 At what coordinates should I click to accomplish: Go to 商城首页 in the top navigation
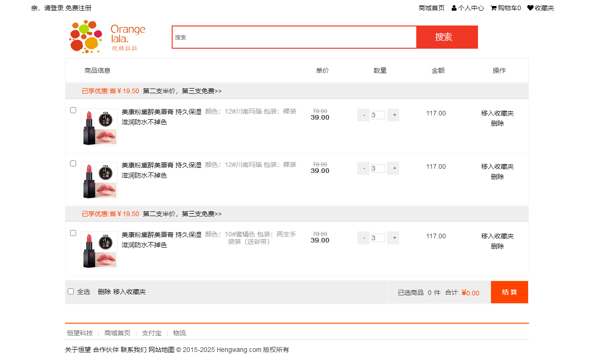(x=431, y=8)
